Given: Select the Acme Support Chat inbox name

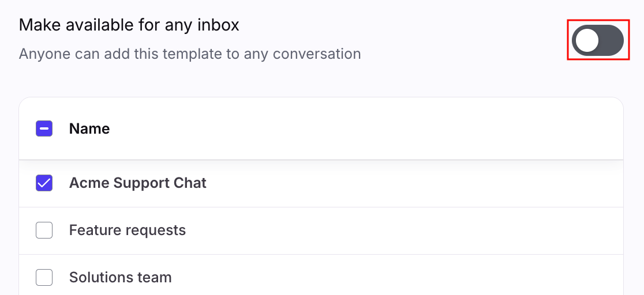Looking at the screenshot, I should pos(137,183).
